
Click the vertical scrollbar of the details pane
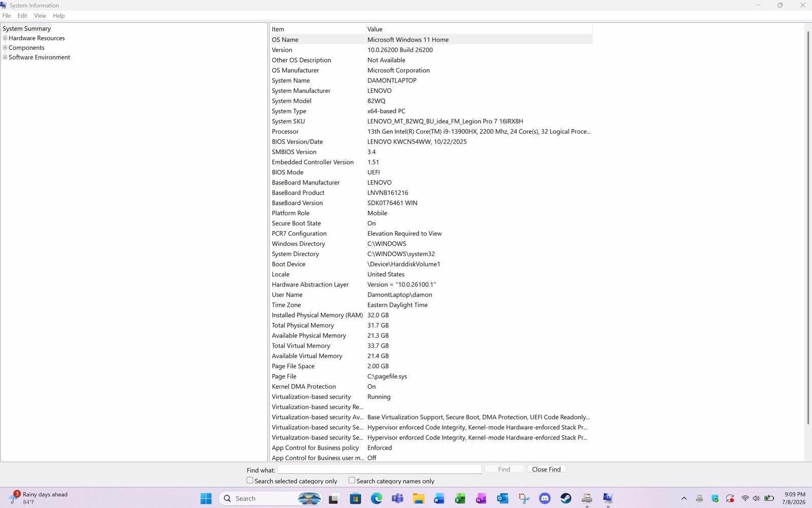point(808,228)
